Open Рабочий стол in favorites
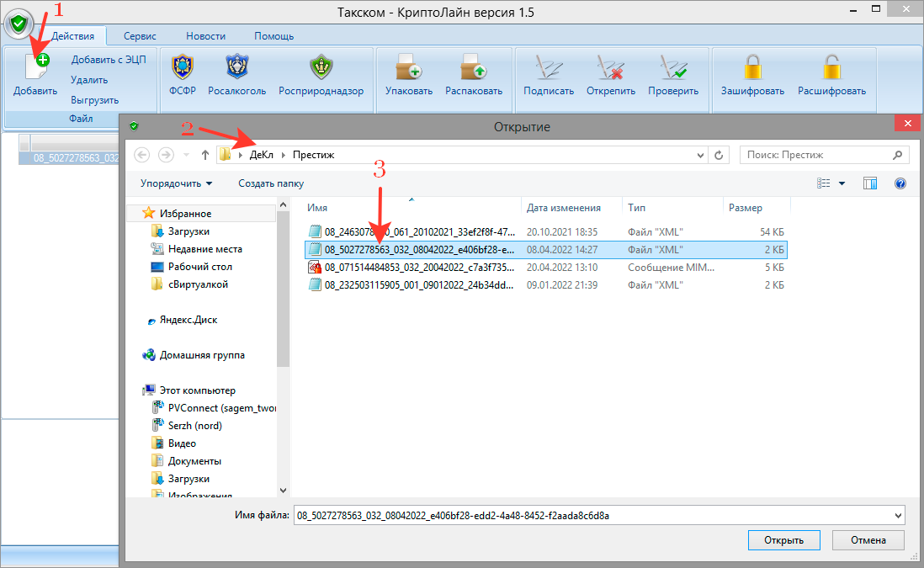924x568 pixels. tap(192, 267)
